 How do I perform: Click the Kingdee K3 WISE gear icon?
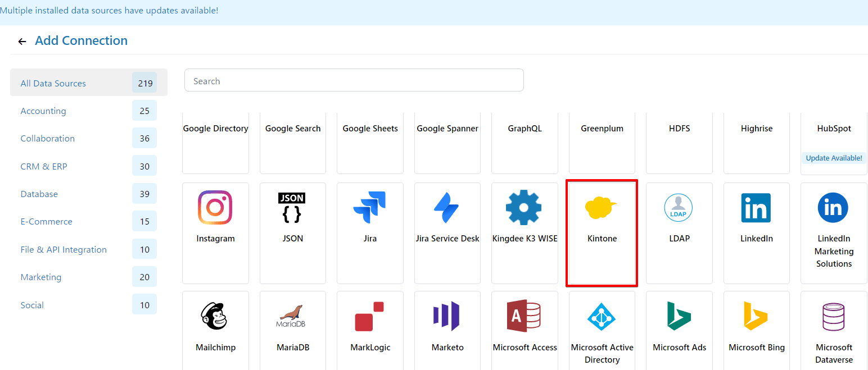523,208
